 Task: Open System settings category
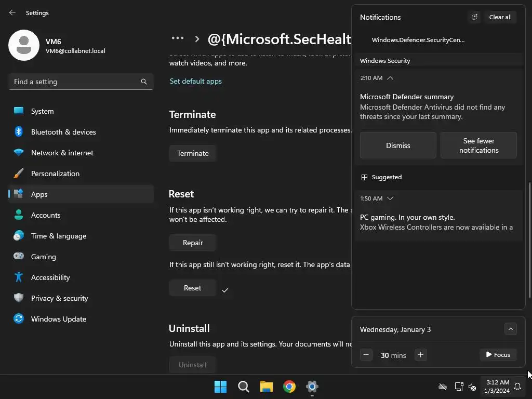tap(81, 111)
